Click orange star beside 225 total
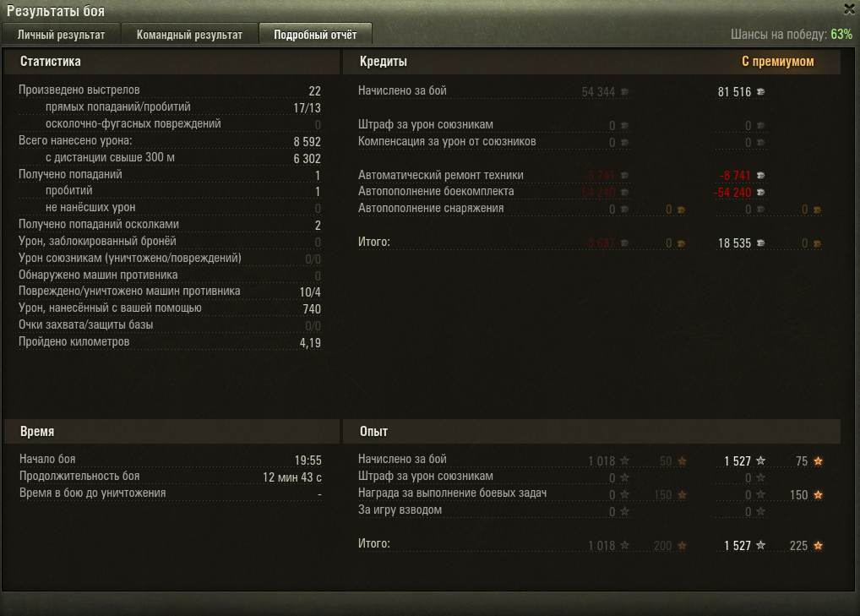The image size is (860, 616). [818, 545]
